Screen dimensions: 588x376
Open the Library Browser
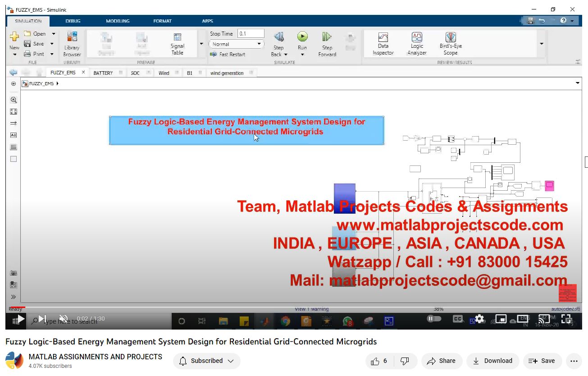pos(72,43)
